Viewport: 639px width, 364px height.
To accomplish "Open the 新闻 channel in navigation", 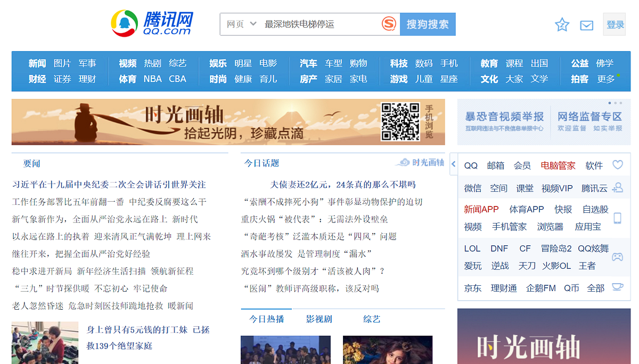I will [x=37, y=63].
